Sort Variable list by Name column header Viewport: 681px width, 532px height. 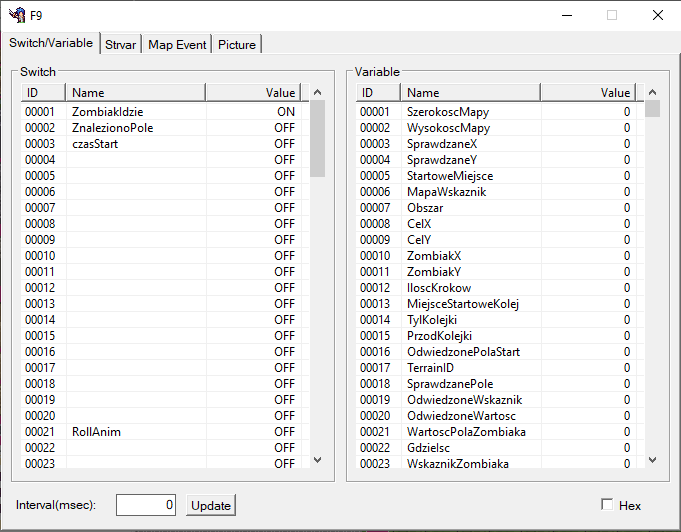(470, 93)
